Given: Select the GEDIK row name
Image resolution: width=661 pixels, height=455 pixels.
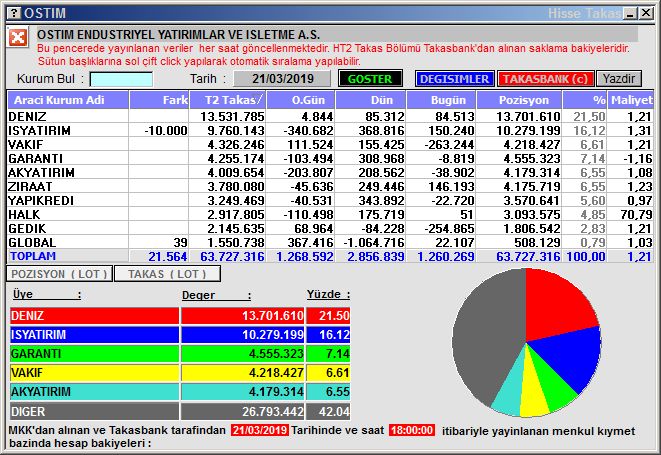Looking at the screenshot, I should [x=68, y=229].
